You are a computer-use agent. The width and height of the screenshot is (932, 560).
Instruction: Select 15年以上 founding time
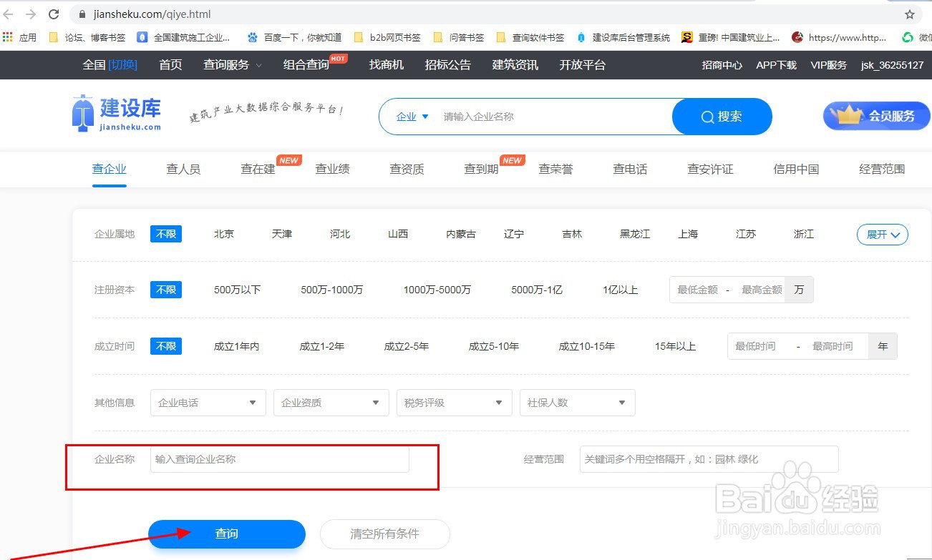[x=675, y=346]
